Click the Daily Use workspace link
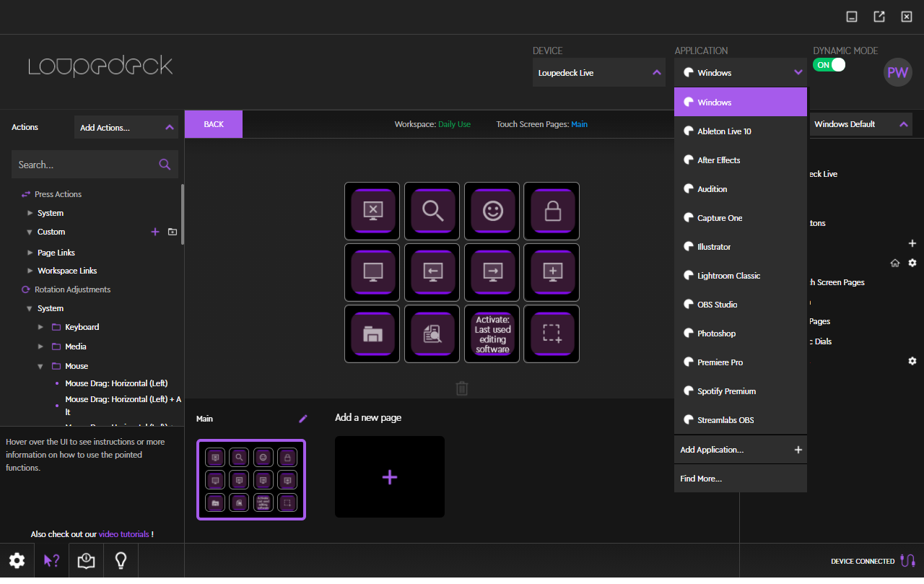 [454, 124]
